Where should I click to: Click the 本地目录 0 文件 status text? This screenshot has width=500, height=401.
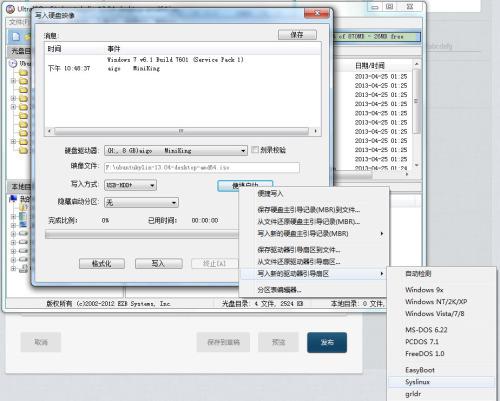point(357,304)
